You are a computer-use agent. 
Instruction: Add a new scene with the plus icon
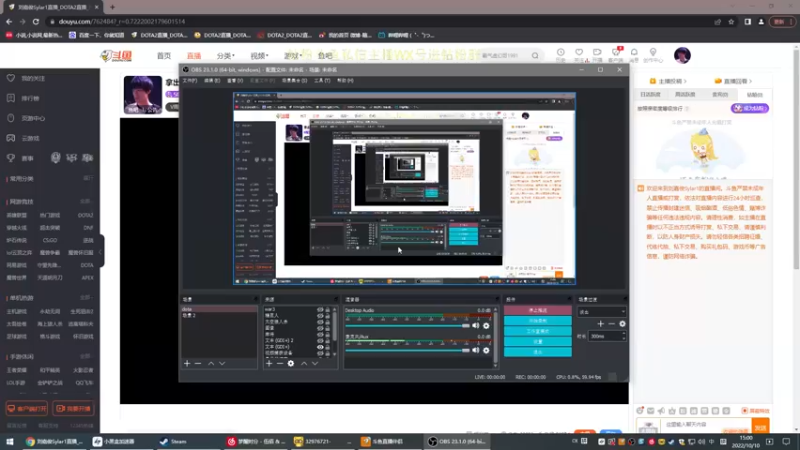click(187, 363)
